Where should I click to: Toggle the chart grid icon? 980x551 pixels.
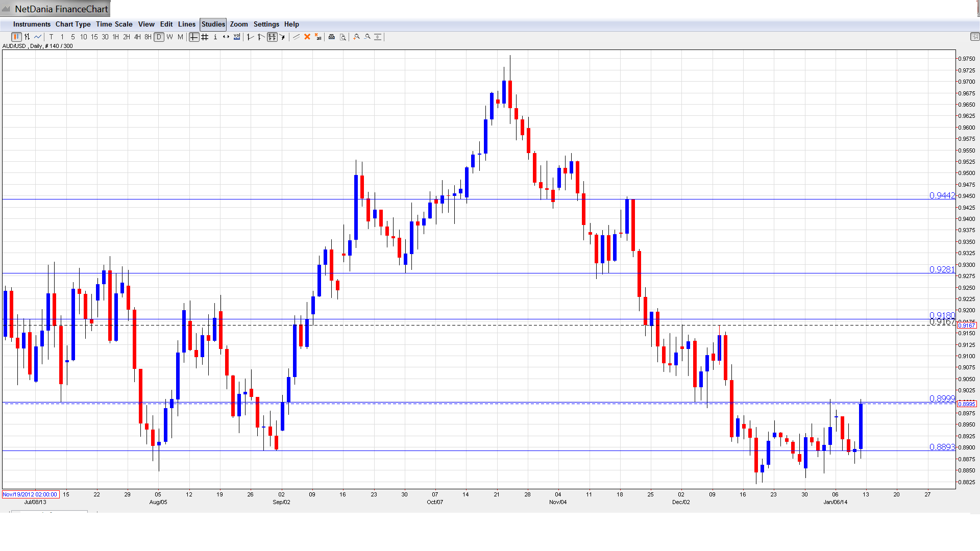click(205, 37)
